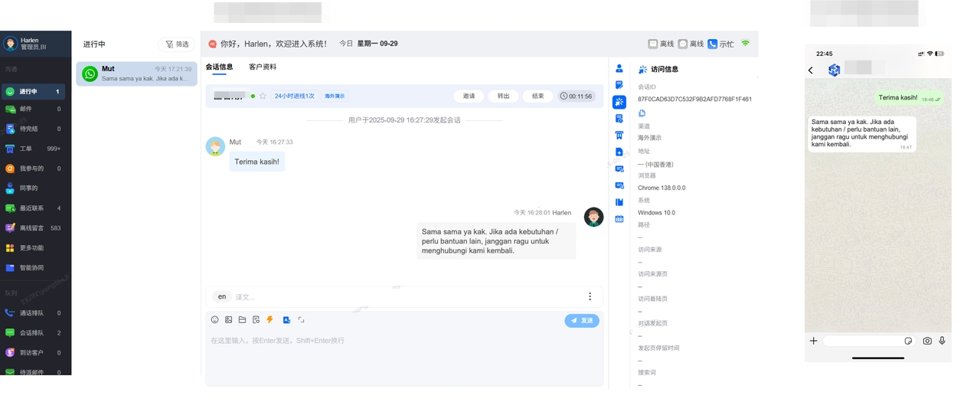Click the 转出 transfer button

(x=503, y=96)
